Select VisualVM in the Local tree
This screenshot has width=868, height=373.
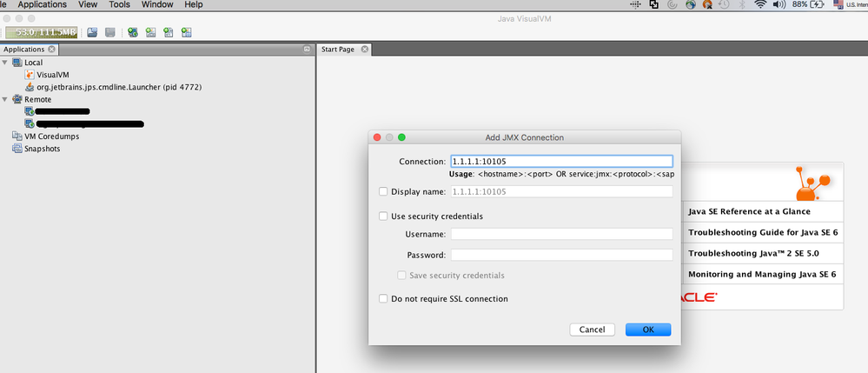tap(53, 75)
